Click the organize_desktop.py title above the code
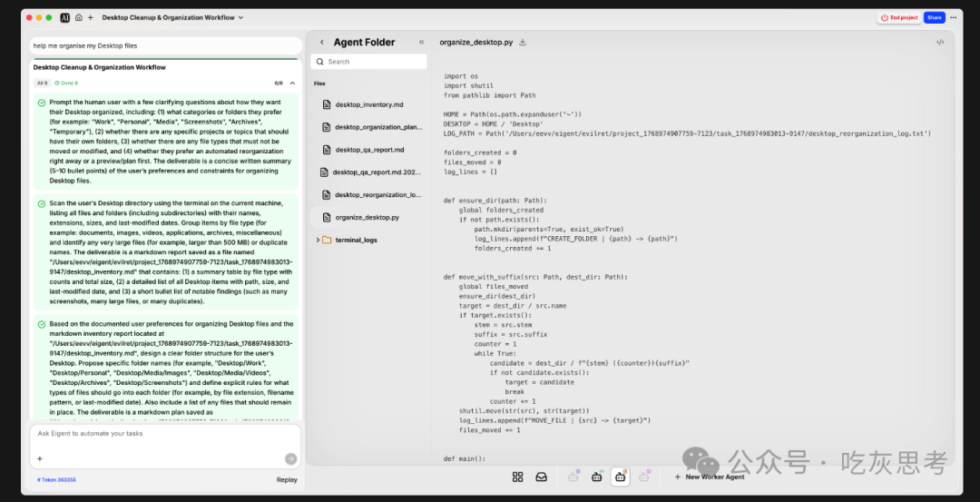980x502 pixels. [x=476, y=43]
